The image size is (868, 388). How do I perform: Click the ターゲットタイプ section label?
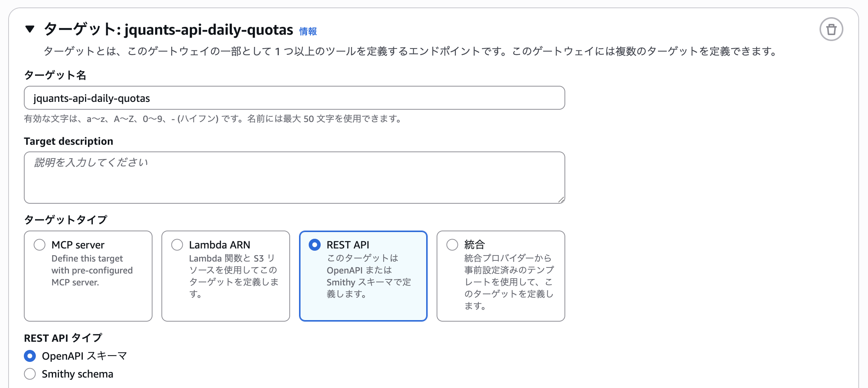point(66,220)
